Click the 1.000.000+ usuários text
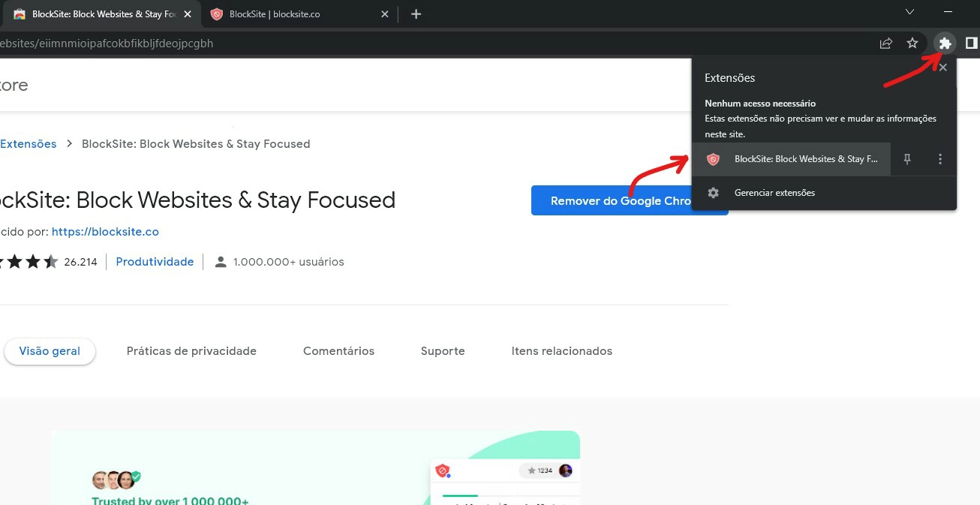 (289, 262)
